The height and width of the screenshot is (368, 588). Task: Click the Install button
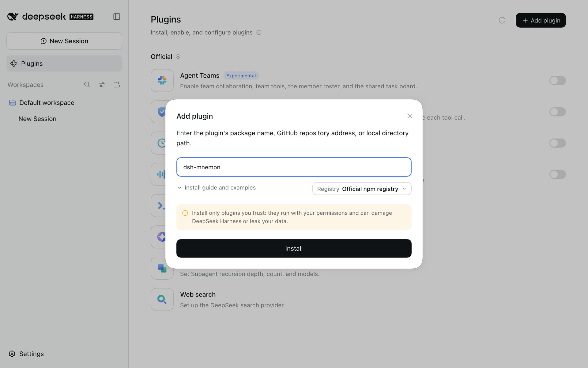(x=294, y=248)
